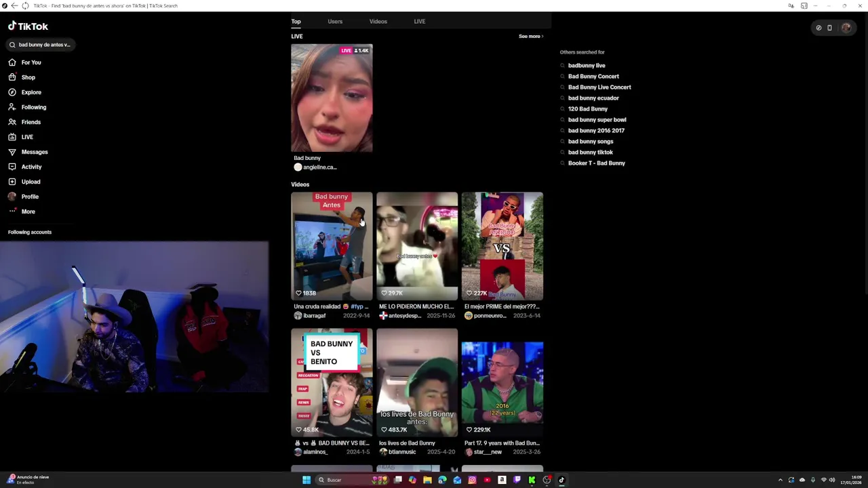Search suggestion 'Bad Bunny Live Concert'
The height and width of the screenshot is (488, 868).
tap(599, 87)
